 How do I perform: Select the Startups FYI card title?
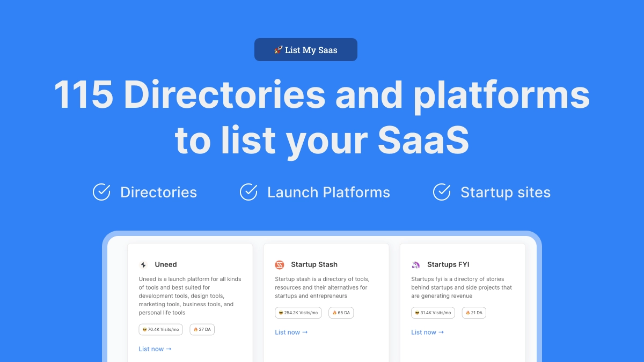pyautogui.click(x=448, y=264)
